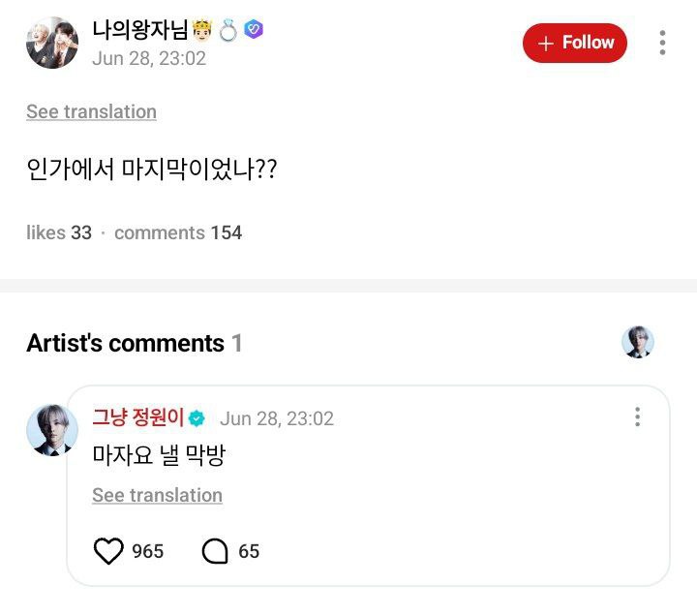Click the purple membership heart badge
697x616 pixels.
pos(254,29)
